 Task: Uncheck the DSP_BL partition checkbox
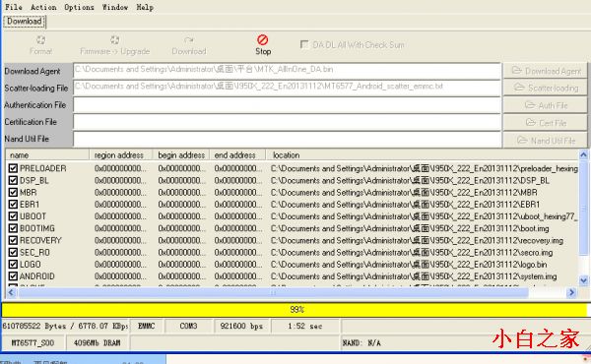13,180
